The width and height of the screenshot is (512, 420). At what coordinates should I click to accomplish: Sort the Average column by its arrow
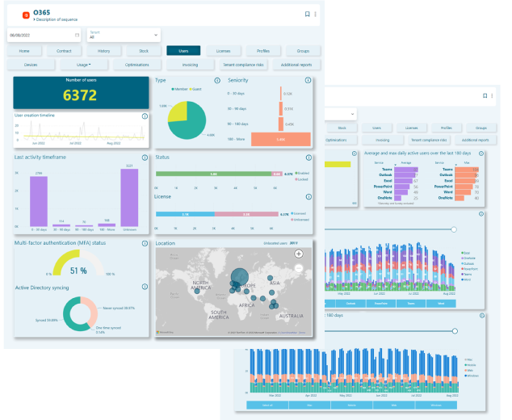(x=396, y=165)
